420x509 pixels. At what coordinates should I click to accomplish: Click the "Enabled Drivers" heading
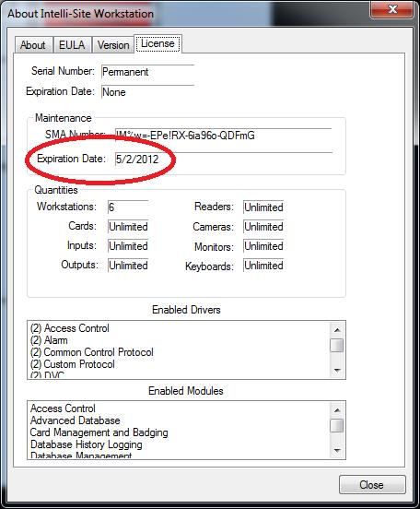186,310
